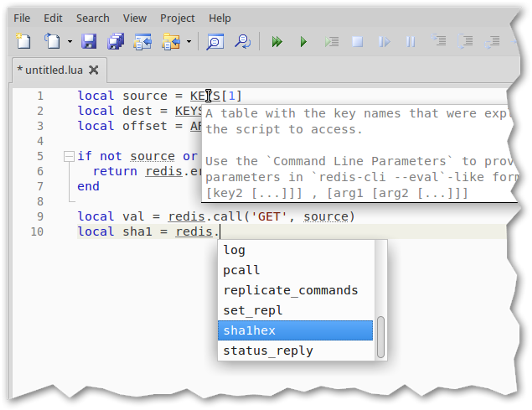Screen dimensions: 532x410
Task: Switch to the untitled.lua tab
Action: (54, 70)
